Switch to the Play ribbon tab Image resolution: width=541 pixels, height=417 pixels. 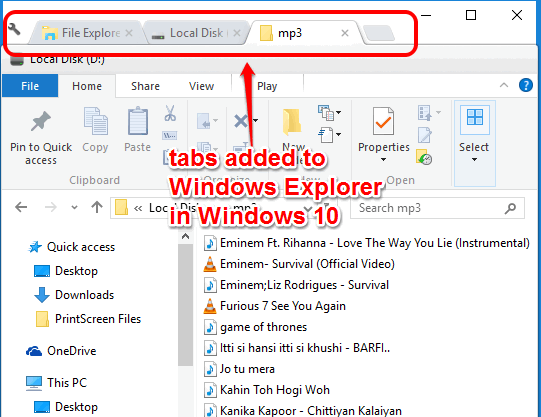pos(267,86)
